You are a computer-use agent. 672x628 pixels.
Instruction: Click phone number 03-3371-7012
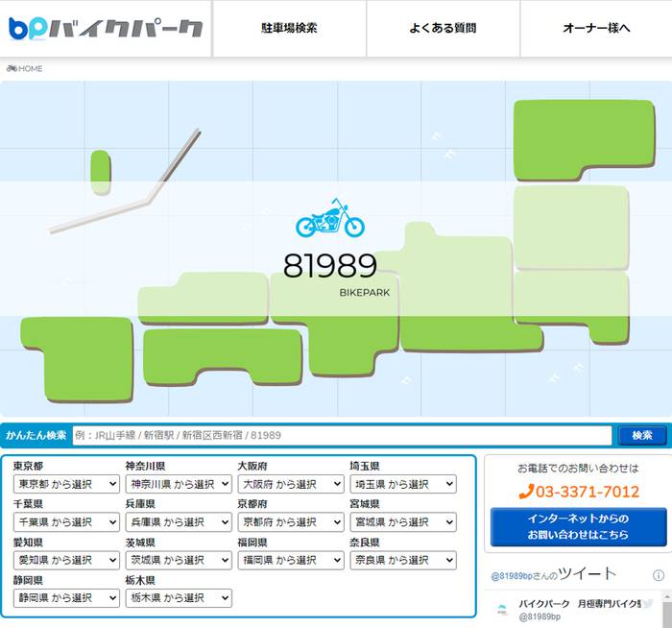579,492
